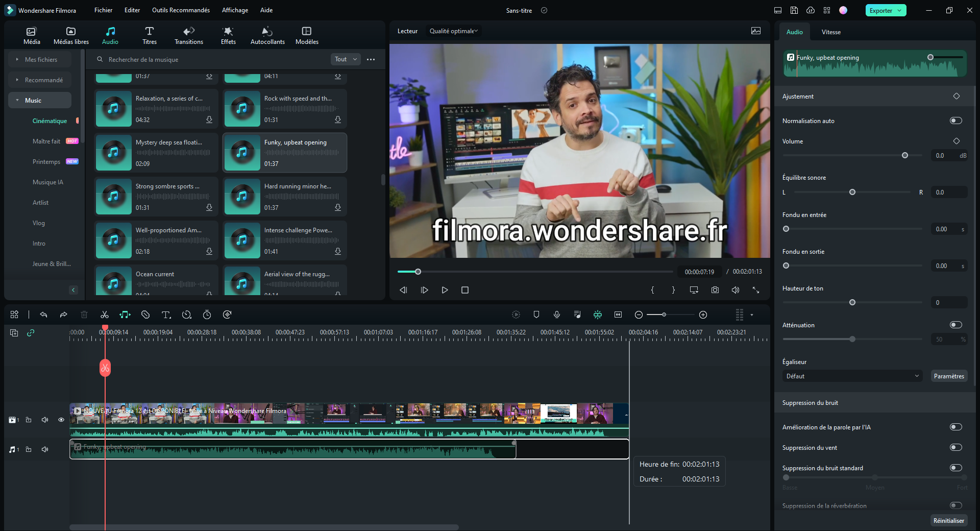The width and height of the screenshot is (980, 531).
Task: Hide video track with the eye icon
Action: [61, 420]
